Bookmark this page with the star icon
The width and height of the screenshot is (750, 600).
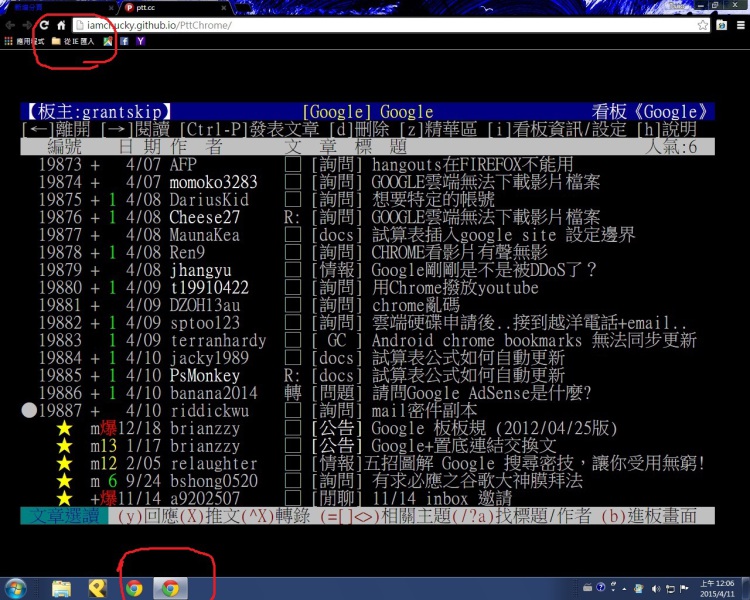click(x=702, y=25)
